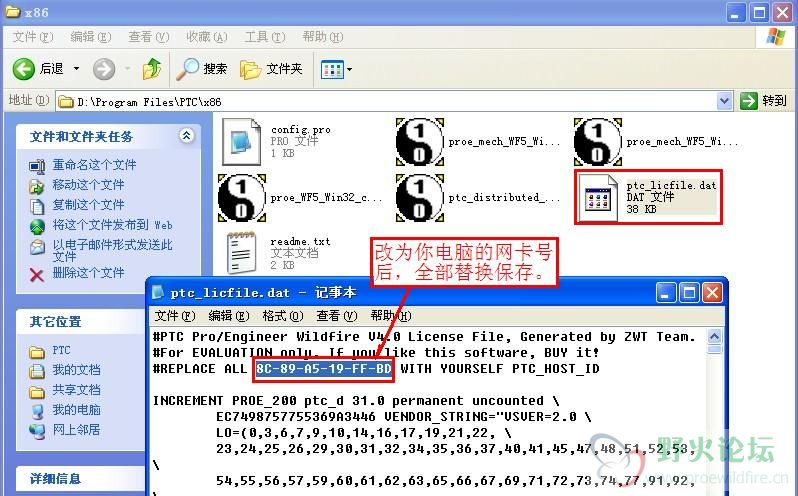Open Explorer 编辑(E) menu
This screenshot has height=496, width=798.
(x=91, y=37)
